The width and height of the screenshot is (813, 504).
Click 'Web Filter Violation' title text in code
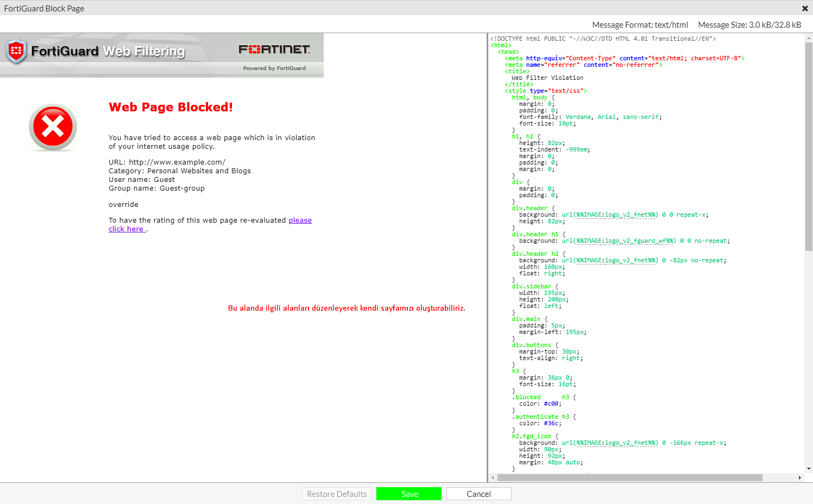coord(547,78)
